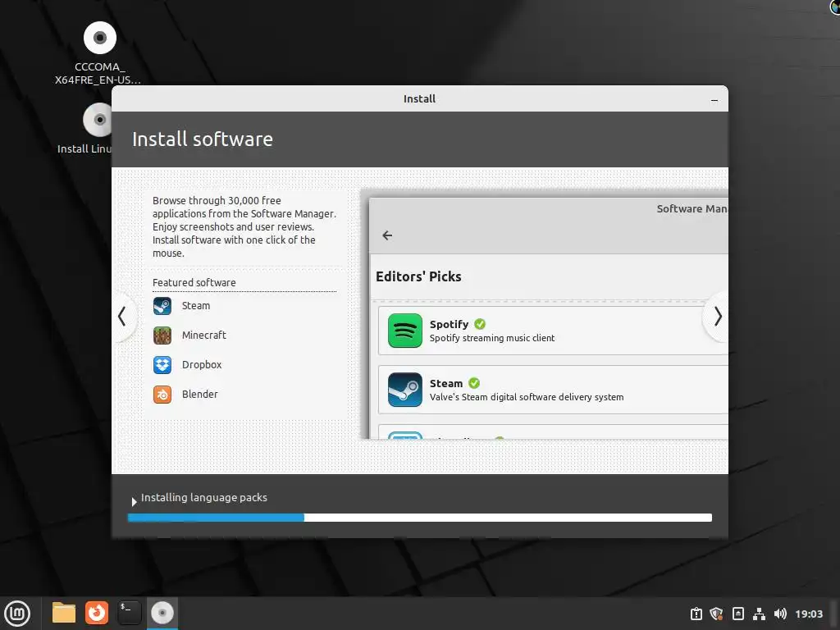Click the Dropbox icon in Featured software

tap(162, 365)
